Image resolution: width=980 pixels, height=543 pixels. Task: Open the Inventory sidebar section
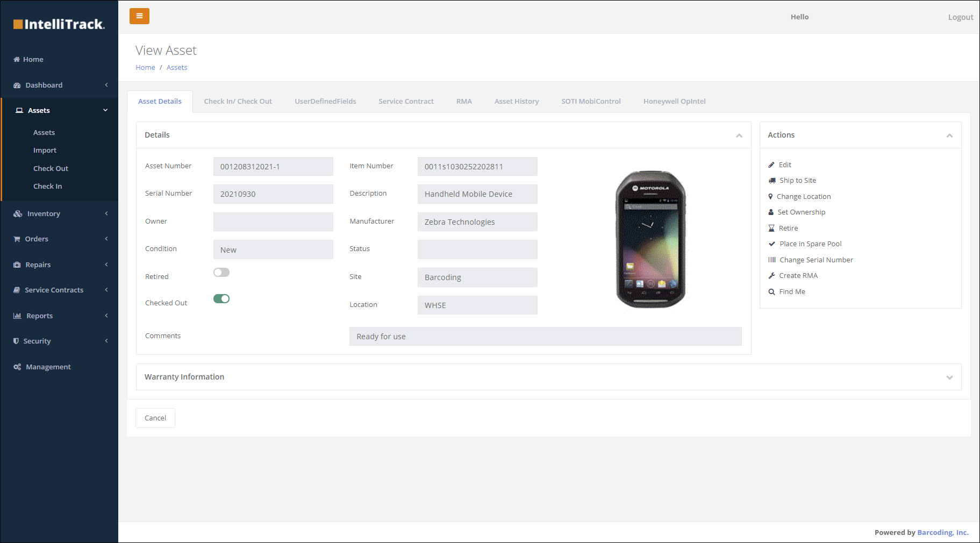43,213
